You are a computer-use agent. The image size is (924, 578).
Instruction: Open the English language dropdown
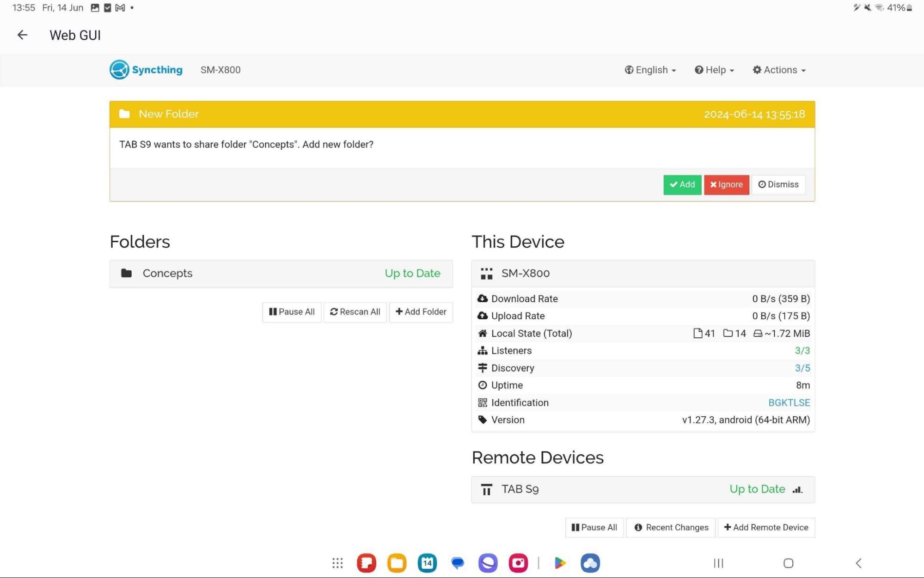[650, 70]
